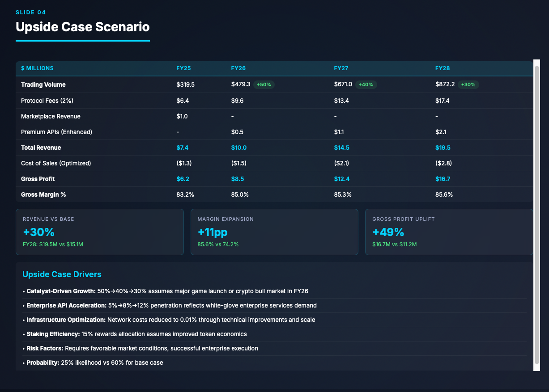Click the bullet arrow beside Probability
The height and width of the screenshot is (392, 549).
(24, 363)
